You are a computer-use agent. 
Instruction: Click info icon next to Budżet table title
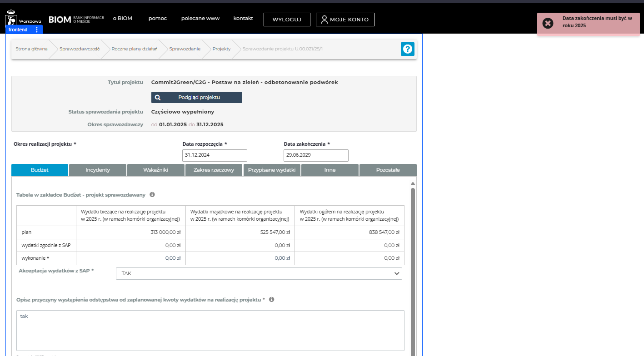[152, 194]
